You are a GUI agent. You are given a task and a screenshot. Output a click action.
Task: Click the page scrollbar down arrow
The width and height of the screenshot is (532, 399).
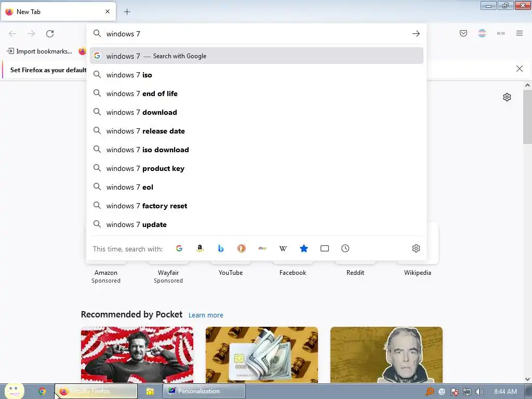click(x=527, y=379)
